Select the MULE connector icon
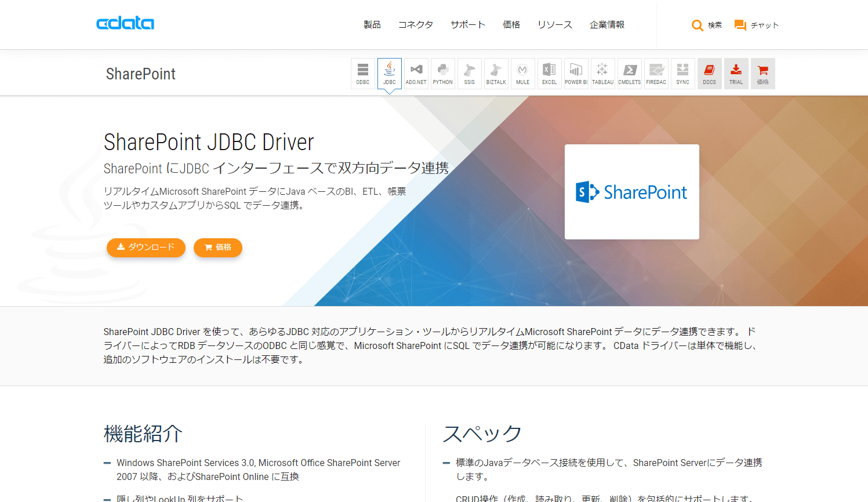868x502 pixels. [x=522, y=73]
